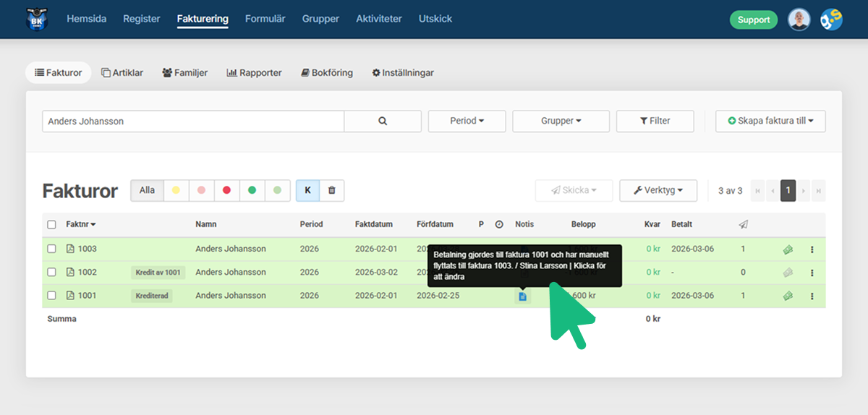Click the Filter button
The height and width of the screenshot is (415, 868).
point(655,121)
